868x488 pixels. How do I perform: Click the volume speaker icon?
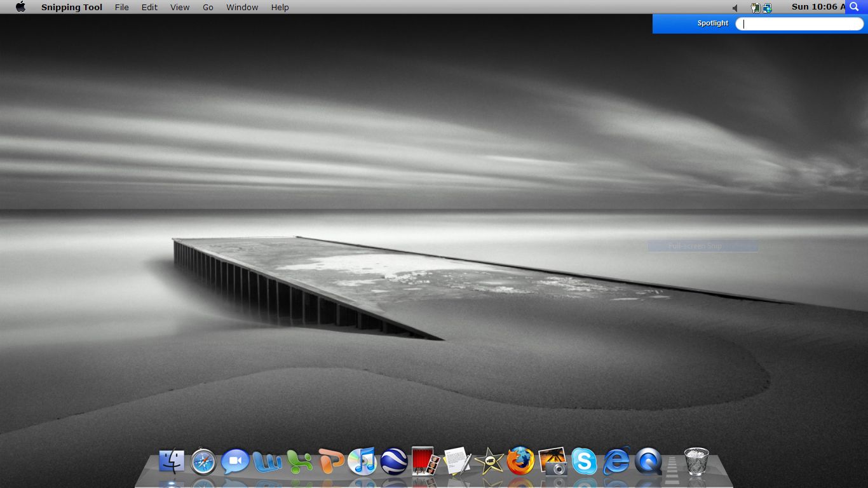click(735, 8)
